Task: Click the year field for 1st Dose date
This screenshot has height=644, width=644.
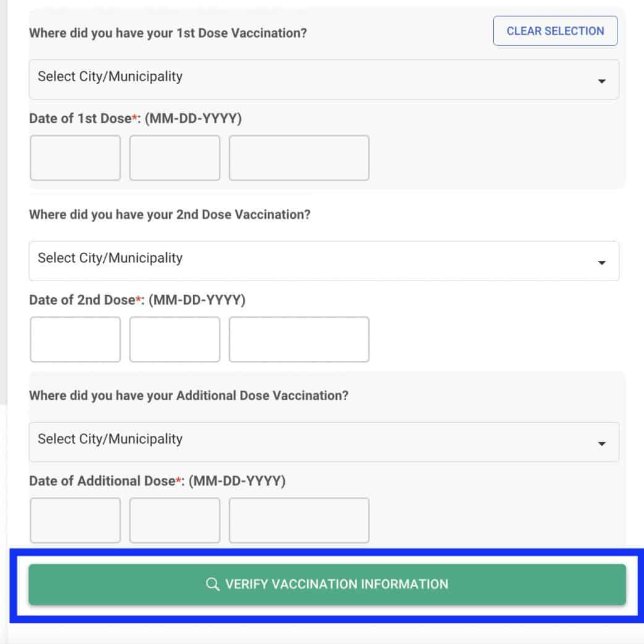Action: click(299, 158)
